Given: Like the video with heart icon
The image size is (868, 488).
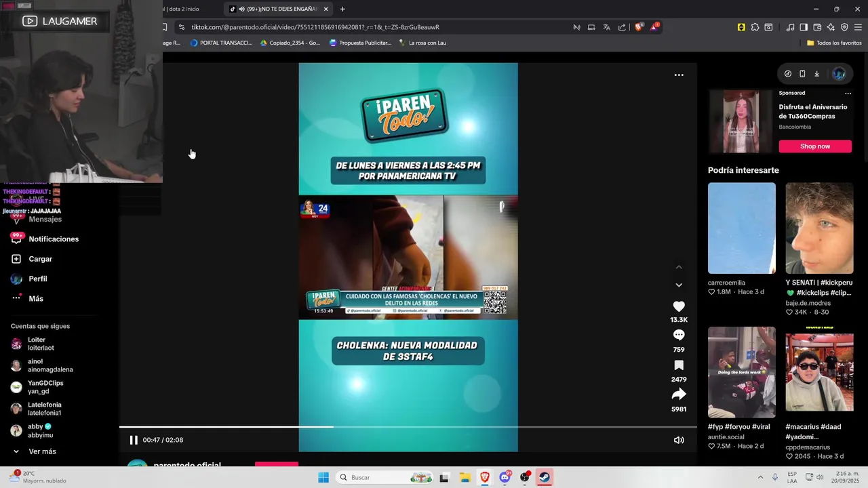Looking at the screenshot, I should [x=679, y=306].
